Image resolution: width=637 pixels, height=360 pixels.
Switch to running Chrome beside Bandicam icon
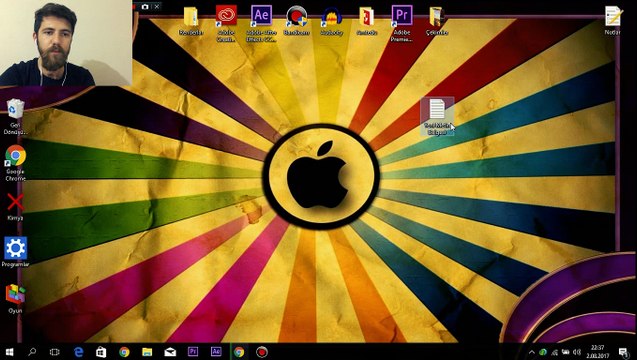click(239, 352)
